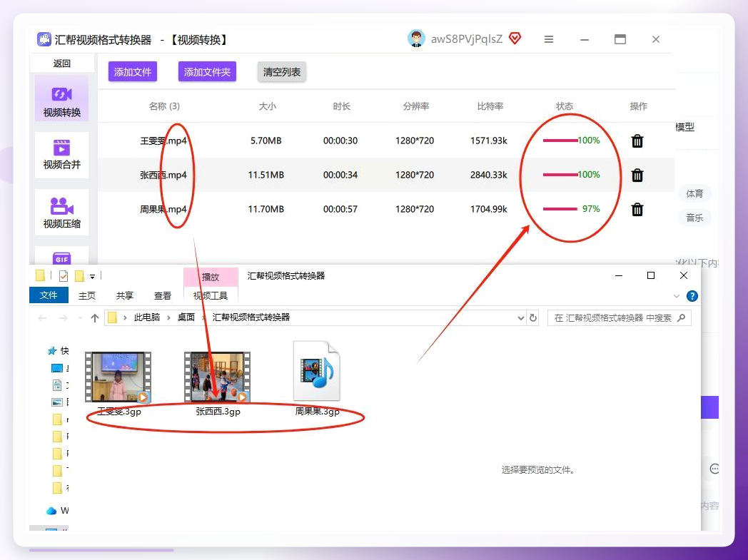Open the 查看 ribbon tab
This screenshot has height=560, width=748.
(x=163, y=295)
